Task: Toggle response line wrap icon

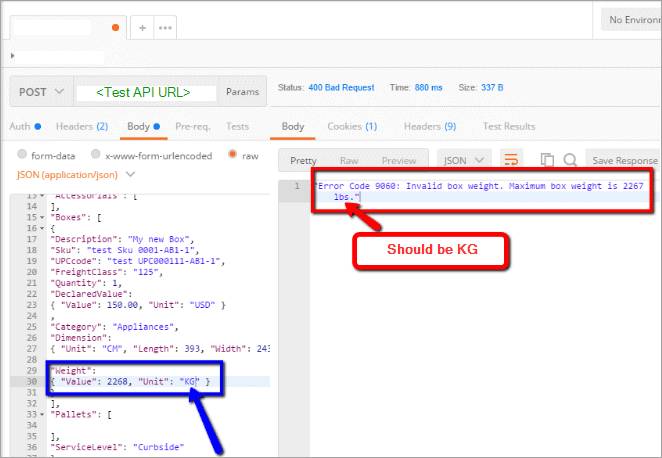Action: pos(511,160)
